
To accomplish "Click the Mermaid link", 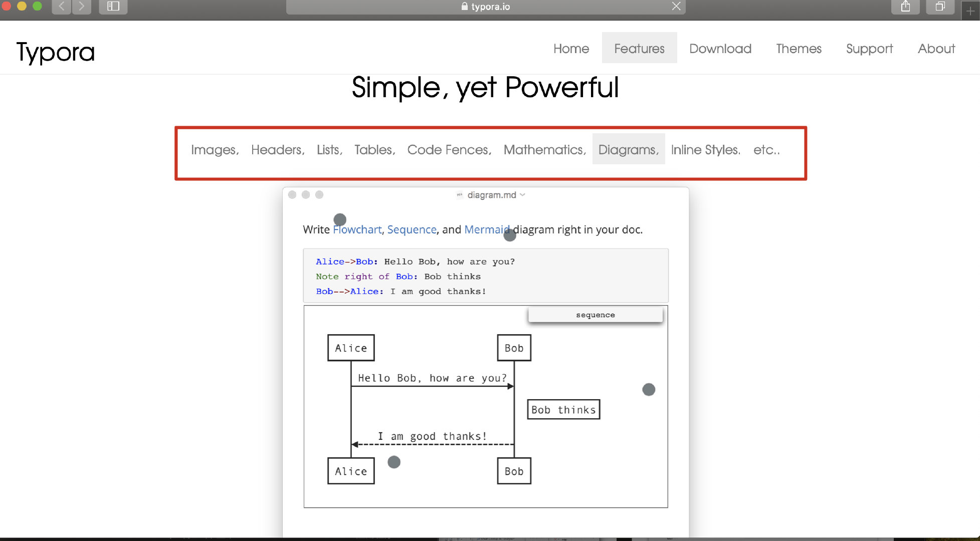I will (487, 229).
